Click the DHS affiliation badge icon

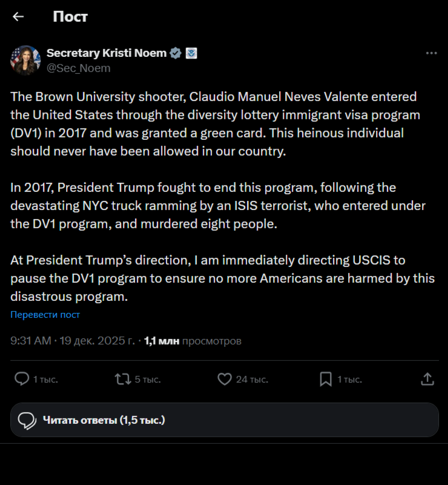(191, 53)
